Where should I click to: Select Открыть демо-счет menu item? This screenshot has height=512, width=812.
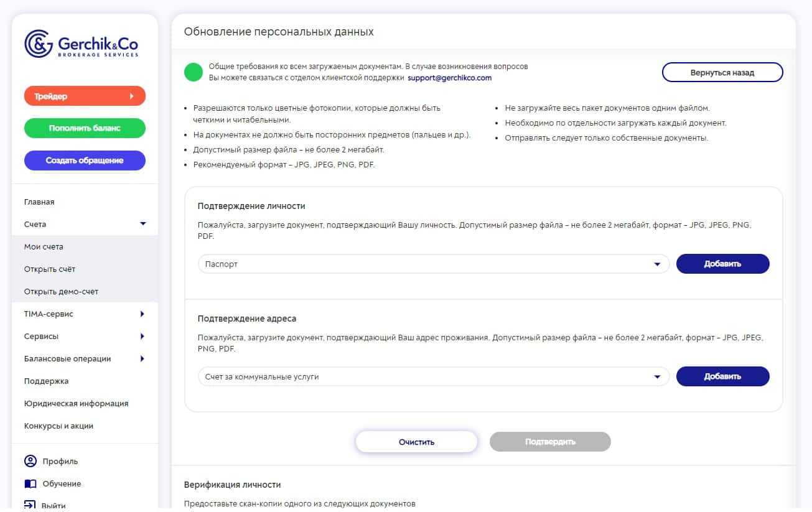tap(61, 291)
